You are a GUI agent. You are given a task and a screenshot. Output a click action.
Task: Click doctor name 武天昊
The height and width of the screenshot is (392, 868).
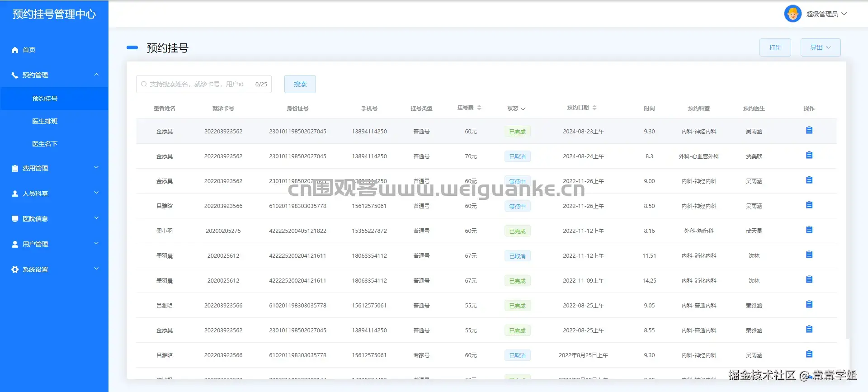point(754,231)
